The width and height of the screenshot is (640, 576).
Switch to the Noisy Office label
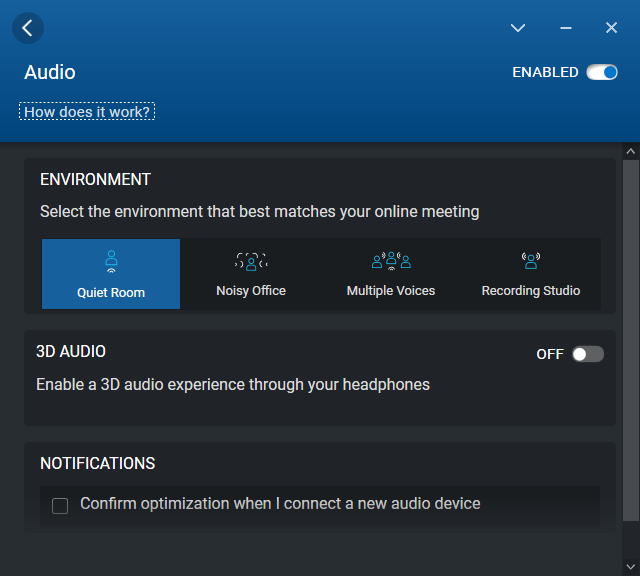coord(251,291)
